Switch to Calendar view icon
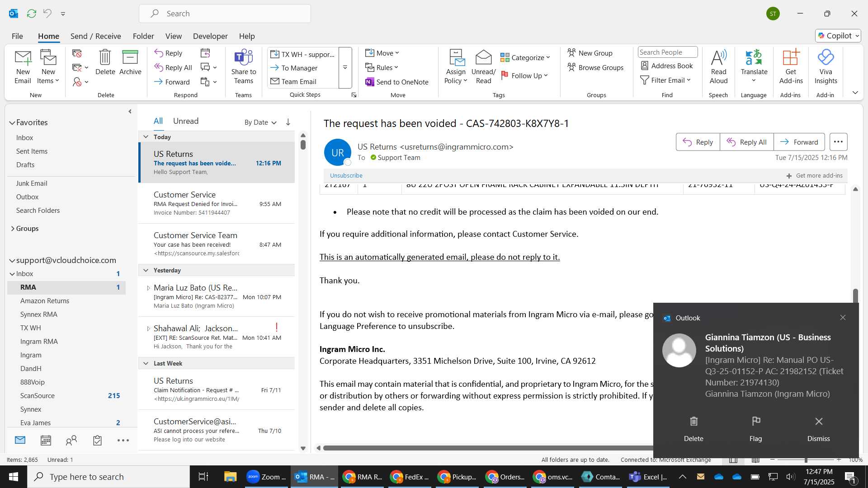Screen dimensions: 868x488 point(46,440)
